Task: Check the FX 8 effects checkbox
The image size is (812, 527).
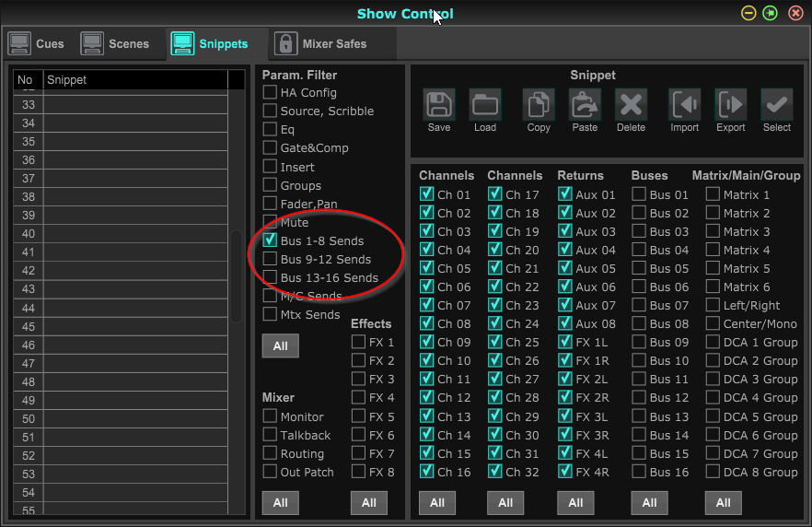Action: 358,472
